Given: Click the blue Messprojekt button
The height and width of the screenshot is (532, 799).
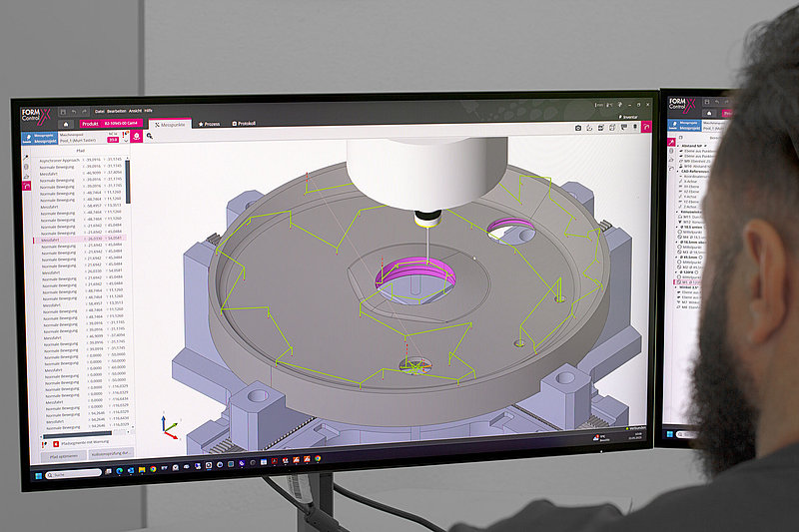Looking at the screenshot, I should click(x=40, y=139).
